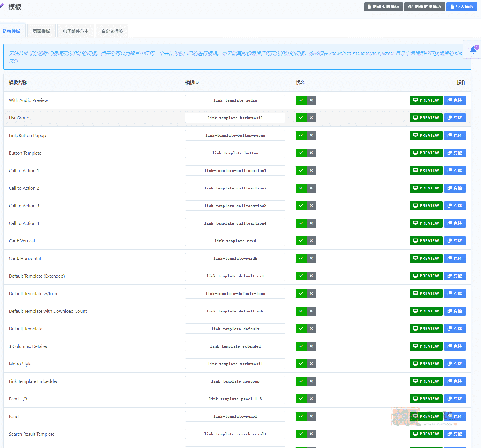The image size is (481, 448).
Task: Click 导入模板 button
Action: (x=462, y=7)
